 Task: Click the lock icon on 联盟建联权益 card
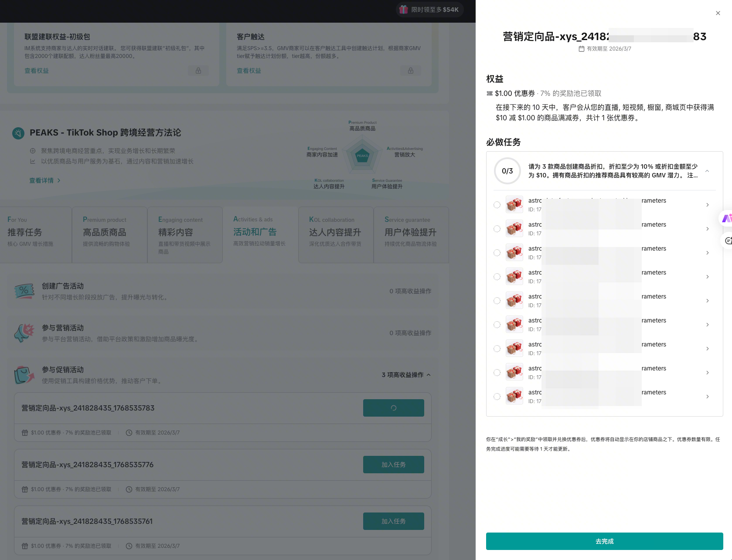point(198,71)
